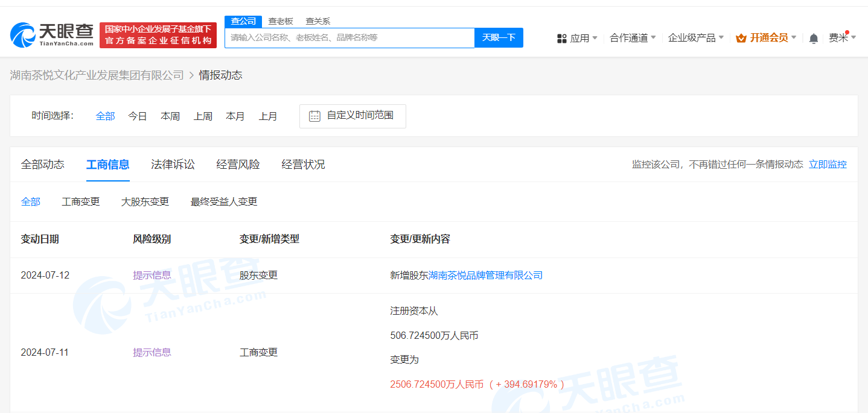Expand the 企业级产品 dropdown
This screenshot has height=413, width=868.
click(695, 38)
